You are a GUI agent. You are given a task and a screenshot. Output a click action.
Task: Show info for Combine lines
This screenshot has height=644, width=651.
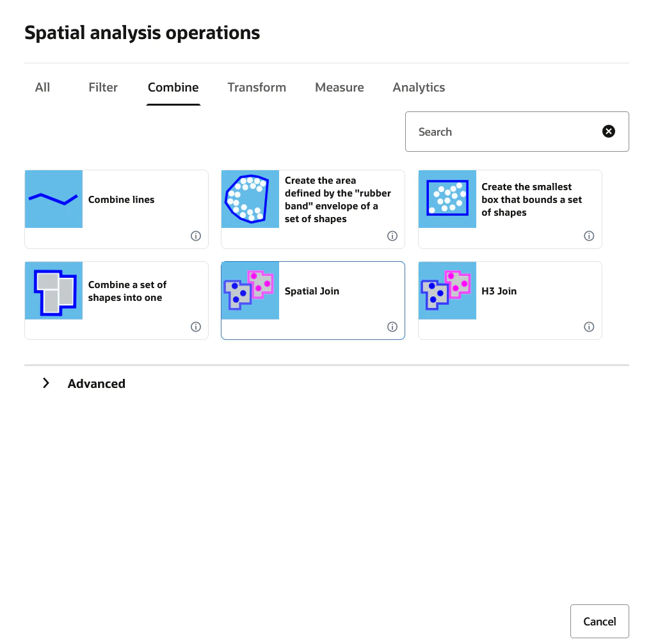click(196, 236)
